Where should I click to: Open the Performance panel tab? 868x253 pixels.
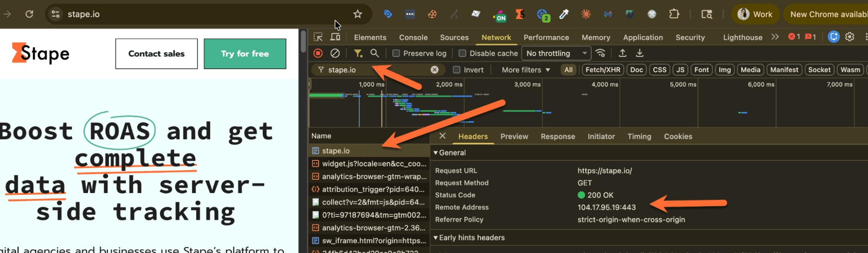[546, 37]
